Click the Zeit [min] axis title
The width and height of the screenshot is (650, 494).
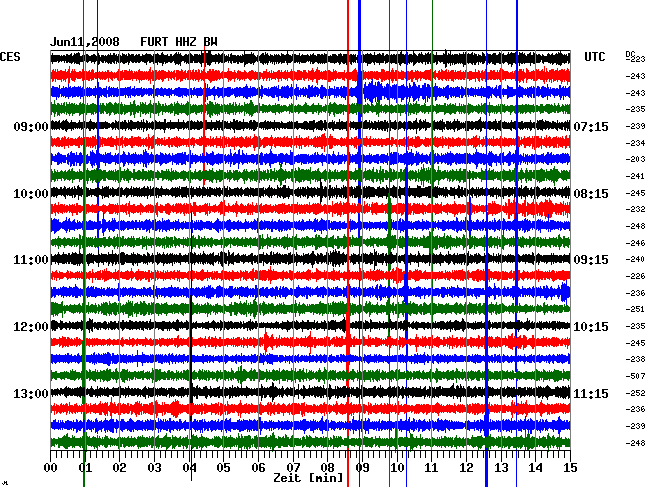(308, 478)
